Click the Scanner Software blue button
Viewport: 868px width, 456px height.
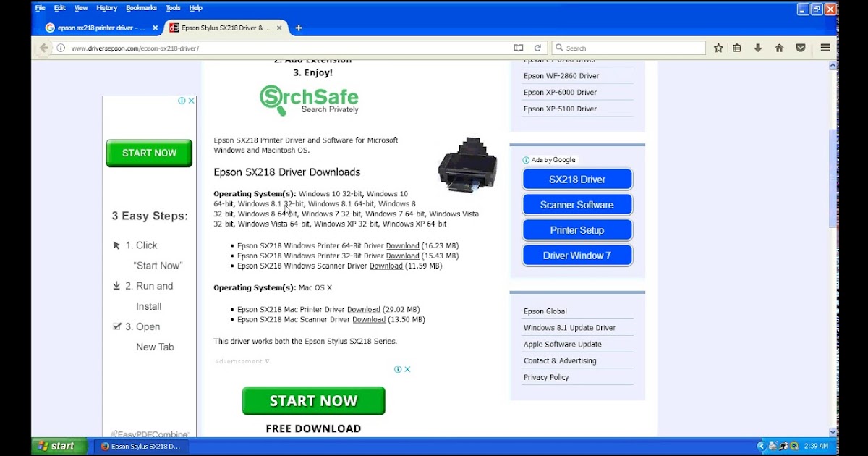click(577, 205)
